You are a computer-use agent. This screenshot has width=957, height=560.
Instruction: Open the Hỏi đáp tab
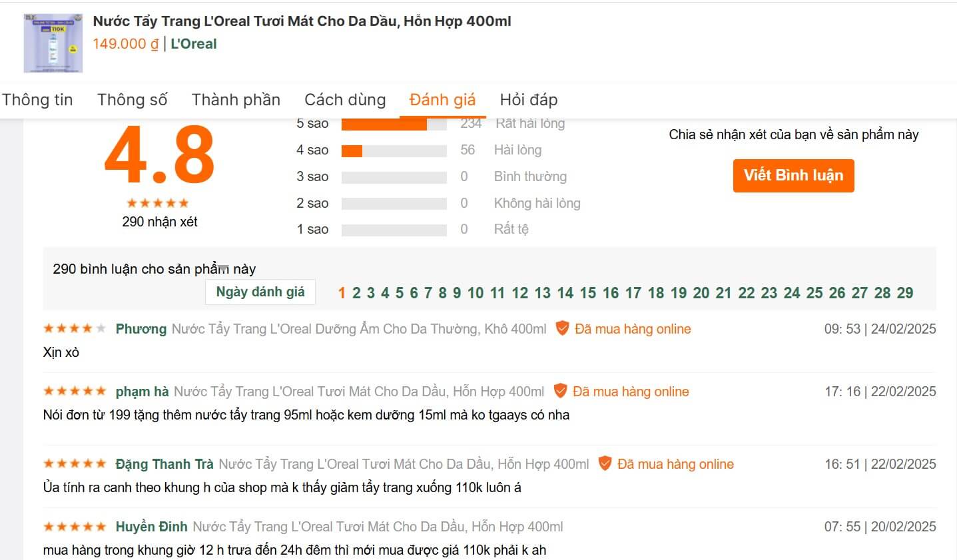click(x=528, y=99)
